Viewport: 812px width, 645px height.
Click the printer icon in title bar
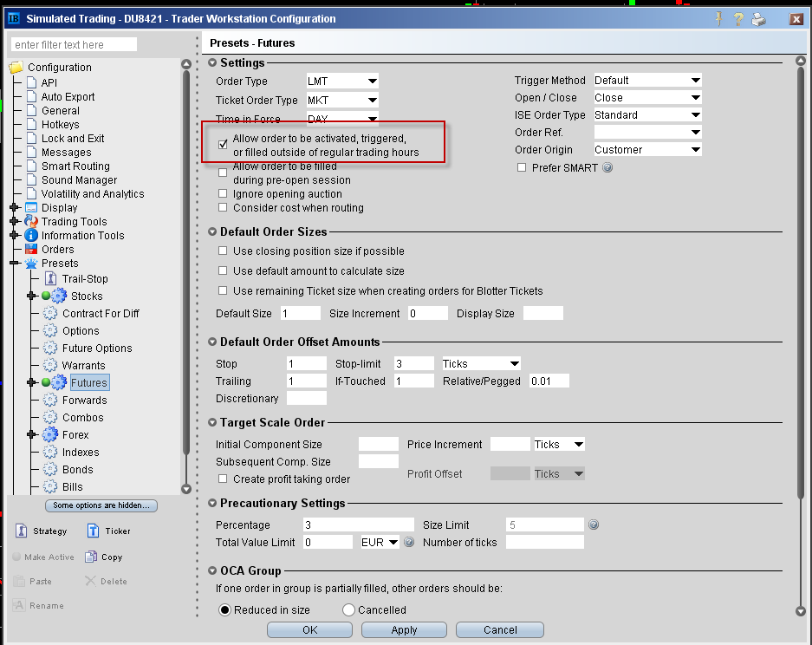758,20
